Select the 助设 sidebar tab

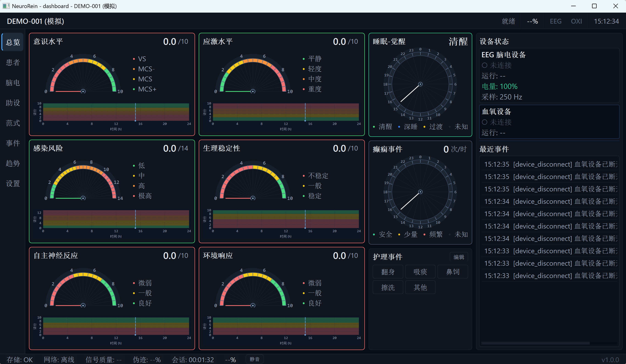13,102
